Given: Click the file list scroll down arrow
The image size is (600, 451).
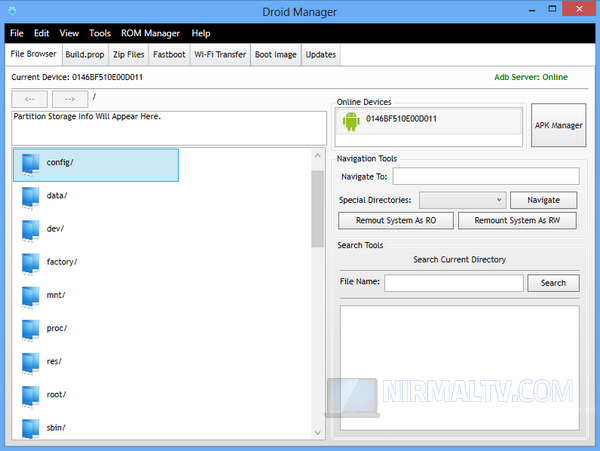Looking at the screenshot, I should 317,433.
